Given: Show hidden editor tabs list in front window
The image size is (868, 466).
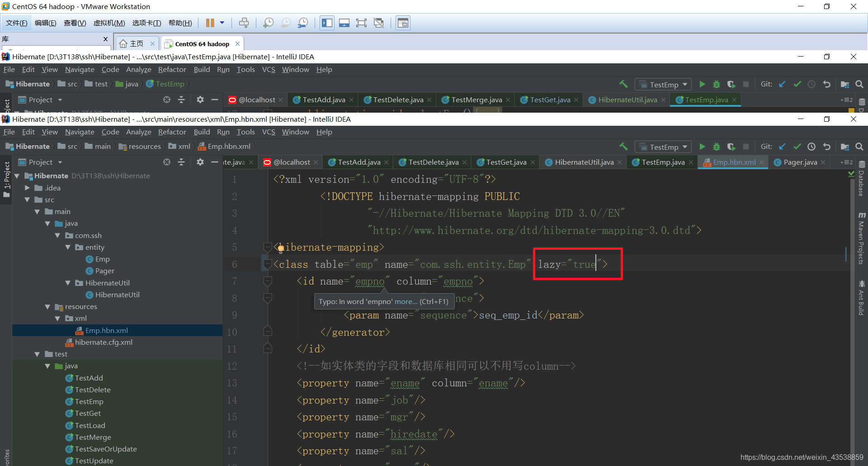Looking at the screenshot, I should point(847,162).
